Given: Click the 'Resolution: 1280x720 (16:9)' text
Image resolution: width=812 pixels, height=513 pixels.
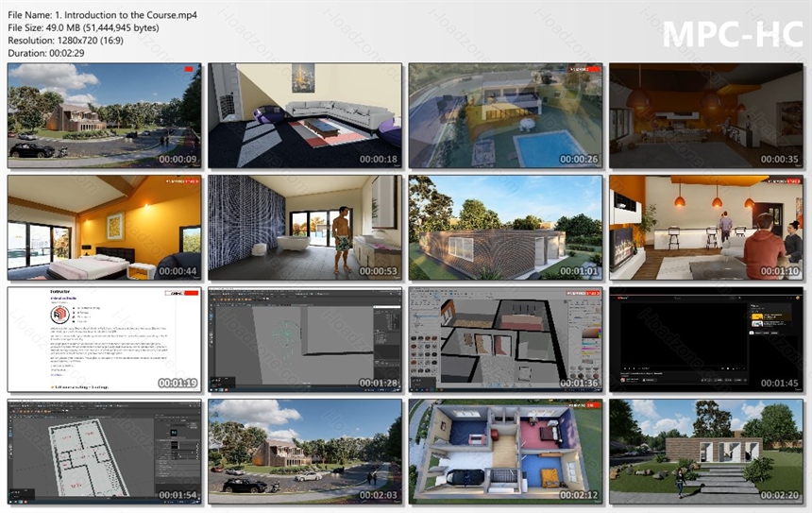Looking at the screenshot, I should (x=66, y=41).
